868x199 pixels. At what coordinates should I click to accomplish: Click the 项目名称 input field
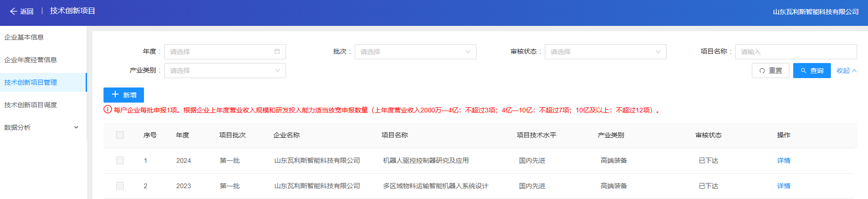coord(796,52)
